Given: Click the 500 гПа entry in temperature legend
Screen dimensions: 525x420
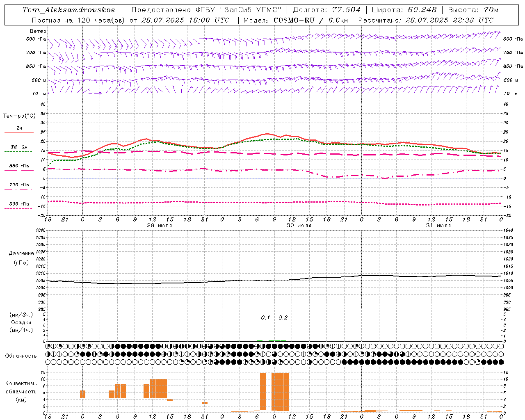Looking at the screenshot, I should click(x=19, y=204).
